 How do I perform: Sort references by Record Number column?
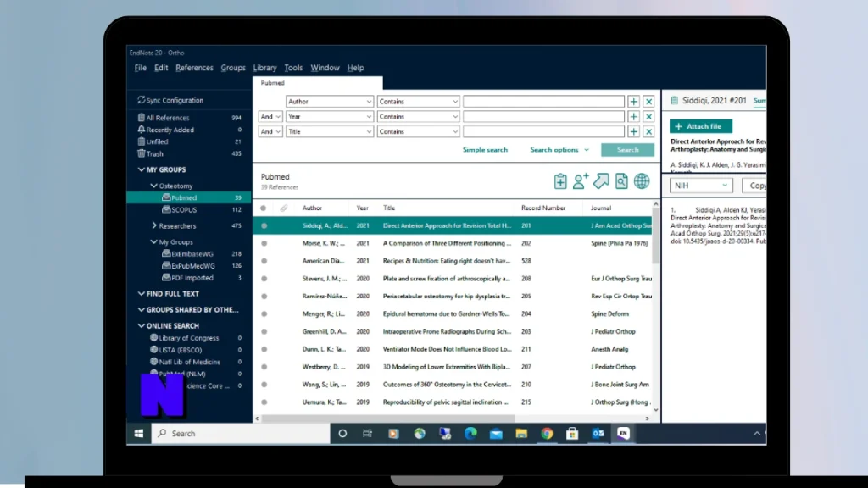tap(543, 208)
